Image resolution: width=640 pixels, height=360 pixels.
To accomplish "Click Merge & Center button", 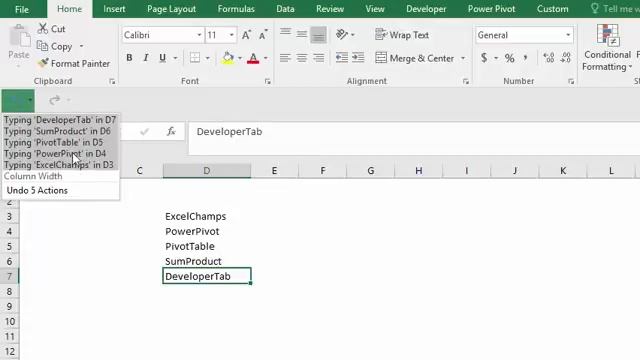I will pos(415,58).
